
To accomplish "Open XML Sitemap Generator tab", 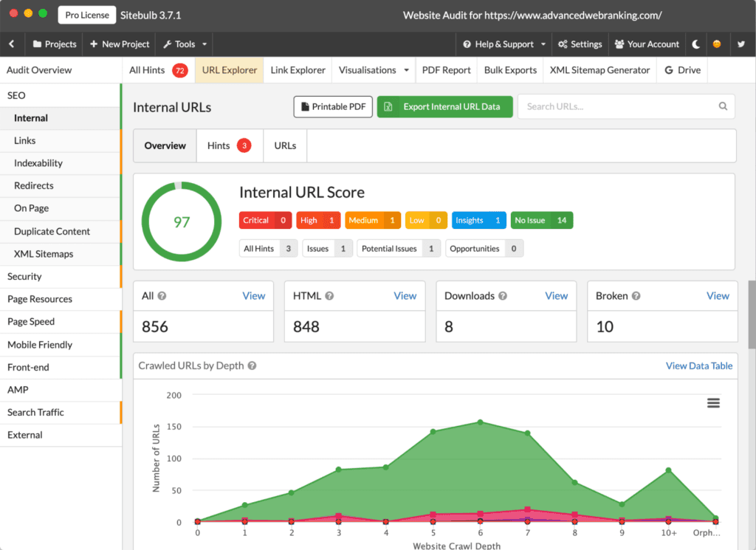I will pos(599,70).
